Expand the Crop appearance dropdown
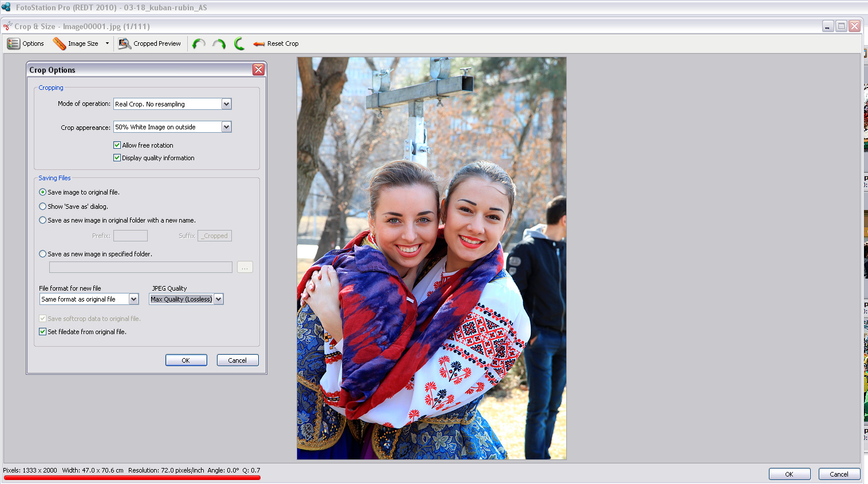The height and width of the screenshot is (484, 868). point(227,127)
